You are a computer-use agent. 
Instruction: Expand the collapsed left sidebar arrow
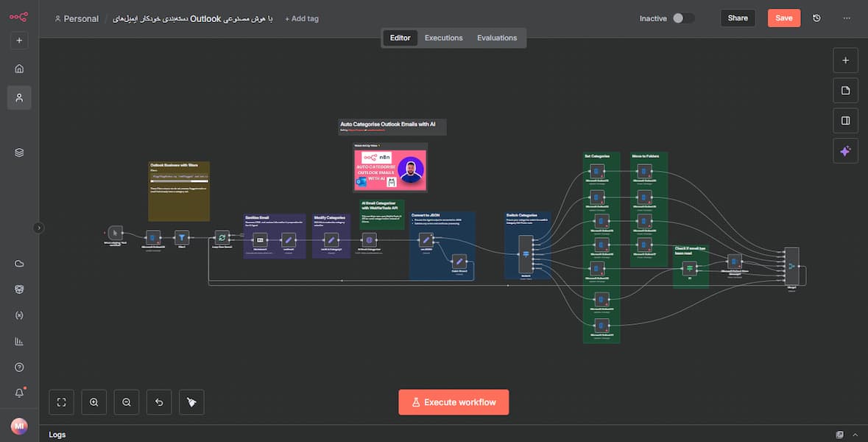[39, 228]
